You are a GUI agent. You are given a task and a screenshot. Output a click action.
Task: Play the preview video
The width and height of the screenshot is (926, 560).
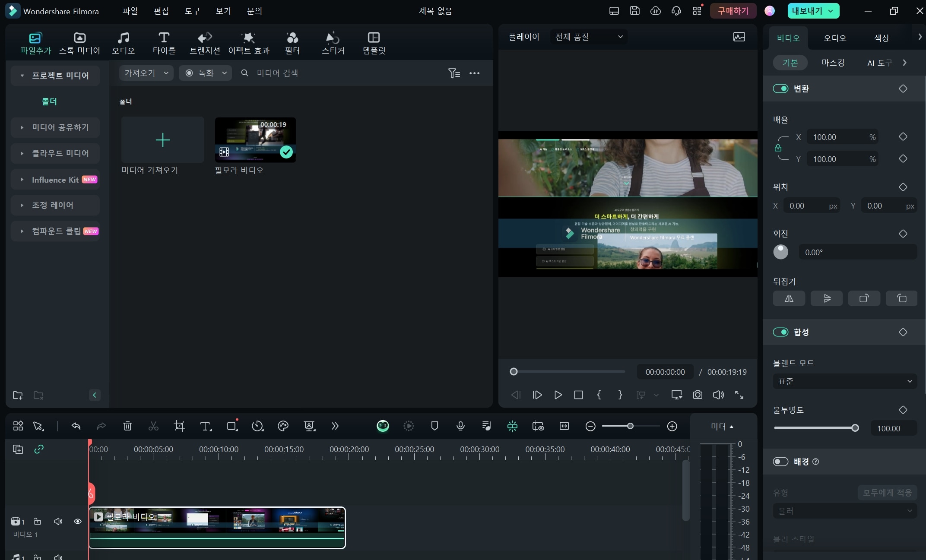[x=558, y=395]
